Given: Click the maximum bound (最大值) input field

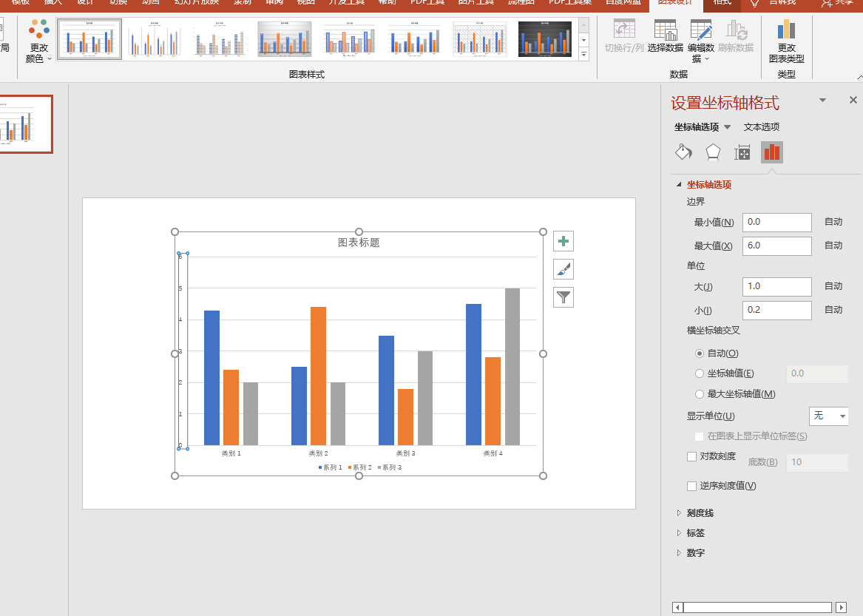Looking at the screenshot, I should [776, 246].
